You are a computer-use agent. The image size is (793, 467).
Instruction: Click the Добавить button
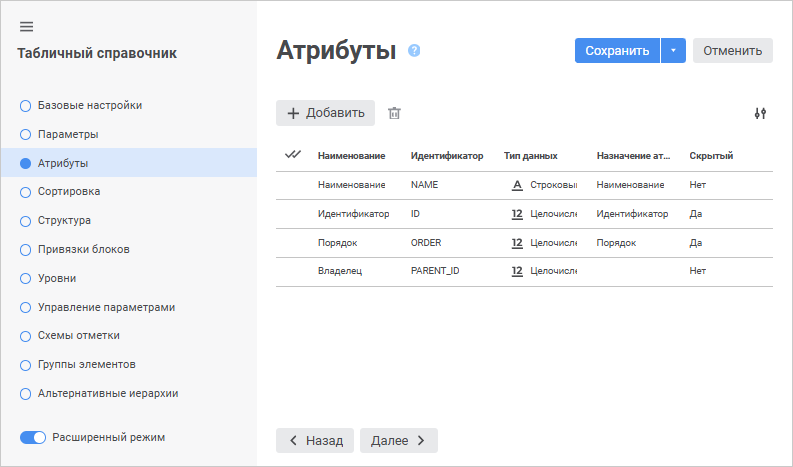point(325,113)
